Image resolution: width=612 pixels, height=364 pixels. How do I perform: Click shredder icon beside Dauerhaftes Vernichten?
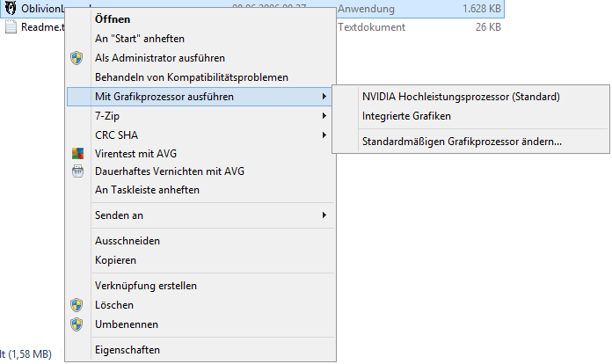pos(77,171)
